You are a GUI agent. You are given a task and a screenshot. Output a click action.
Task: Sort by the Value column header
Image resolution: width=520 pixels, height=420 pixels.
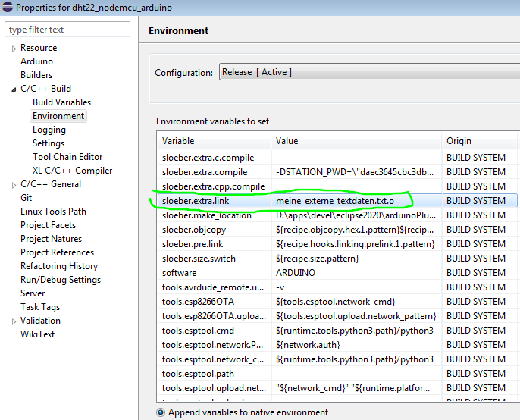(356, 141)
